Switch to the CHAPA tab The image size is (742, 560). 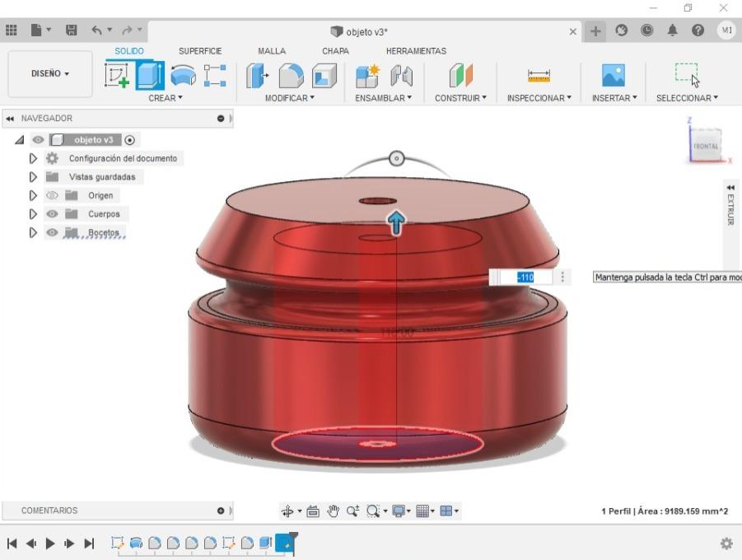(335, 51)
